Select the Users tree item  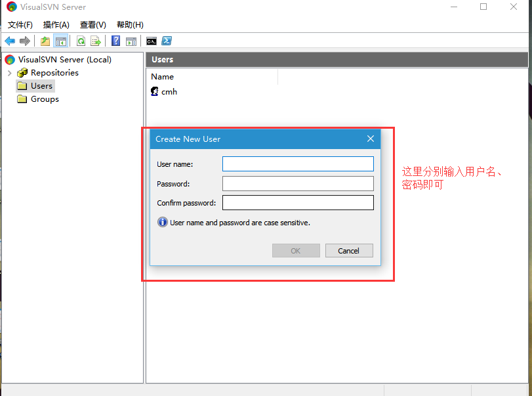pos(41,85)
